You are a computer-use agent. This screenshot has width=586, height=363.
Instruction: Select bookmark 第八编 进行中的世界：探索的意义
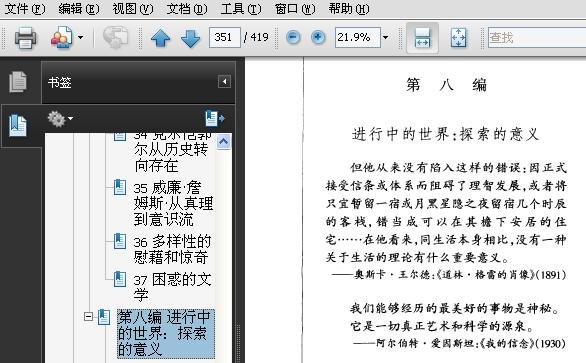pyautogui.click(x=166, y=333)
